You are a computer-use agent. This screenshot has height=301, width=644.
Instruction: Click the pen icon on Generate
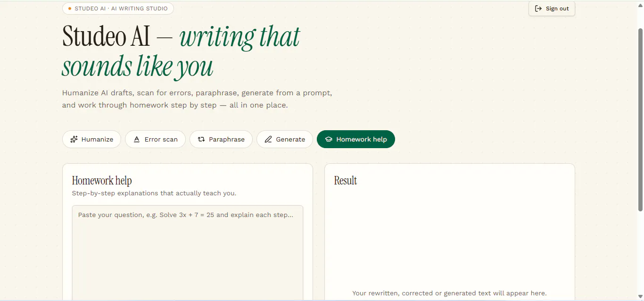click(x=268, y=139)
